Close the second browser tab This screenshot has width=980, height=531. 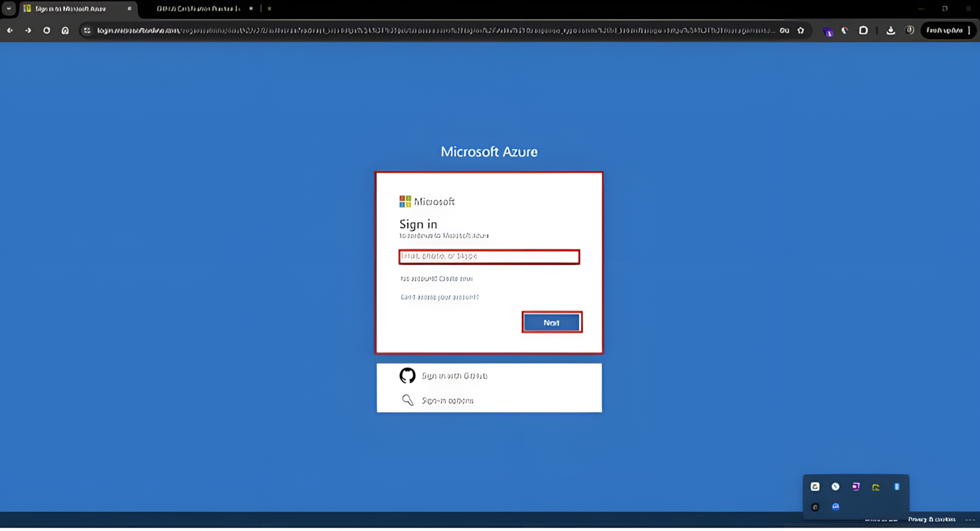click(x=251, y=9)
